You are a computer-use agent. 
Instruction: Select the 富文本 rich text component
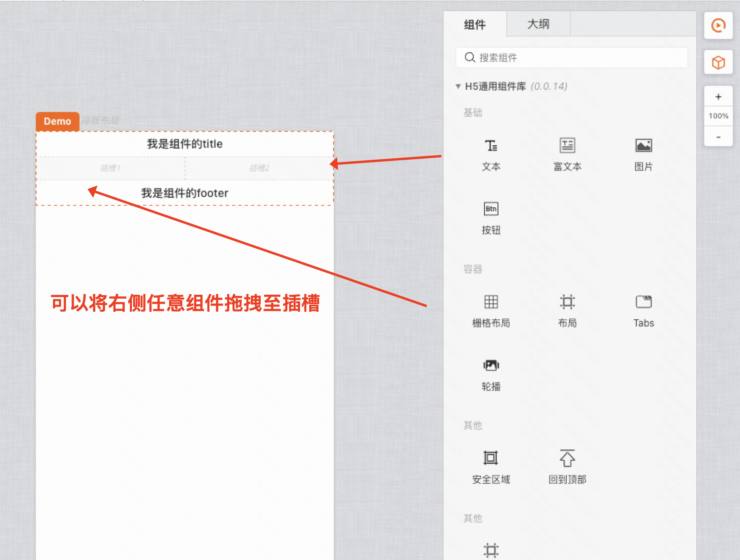point(568,155)
